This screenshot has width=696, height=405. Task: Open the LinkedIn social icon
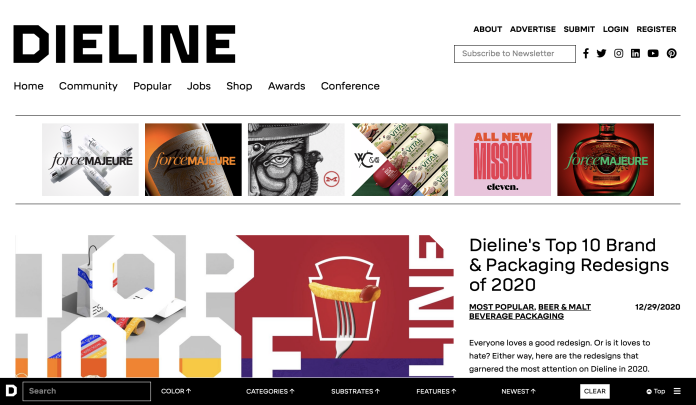click(635, 53)
